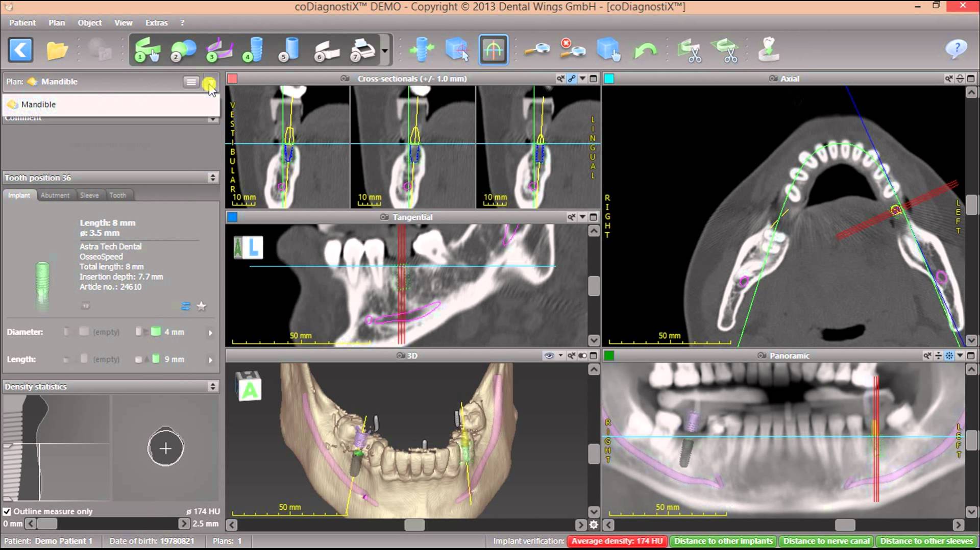
Task: Toggle the link icon in Cross-sectionals header
Action: coord(572,79)
